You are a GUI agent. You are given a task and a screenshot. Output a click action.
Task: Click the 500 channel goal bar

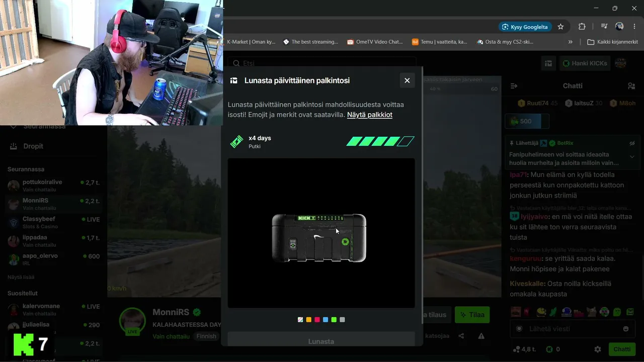click(x=527, y=121)
